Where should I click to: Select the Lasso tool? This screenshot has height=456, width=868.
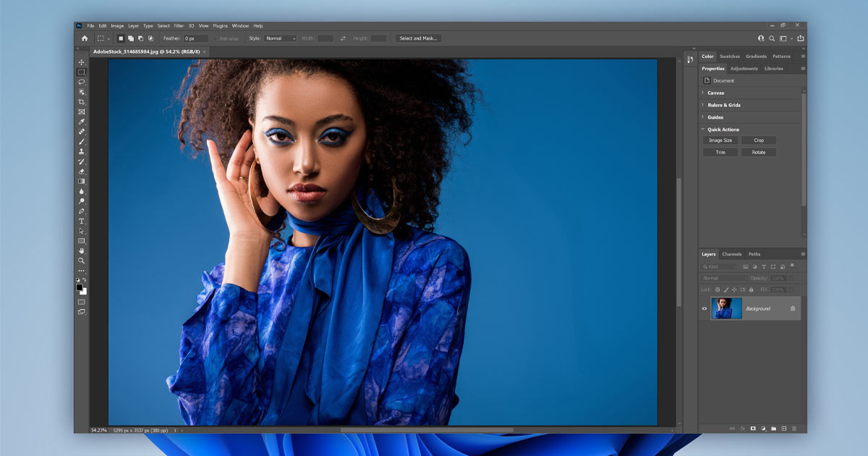(x=80, y=81)
